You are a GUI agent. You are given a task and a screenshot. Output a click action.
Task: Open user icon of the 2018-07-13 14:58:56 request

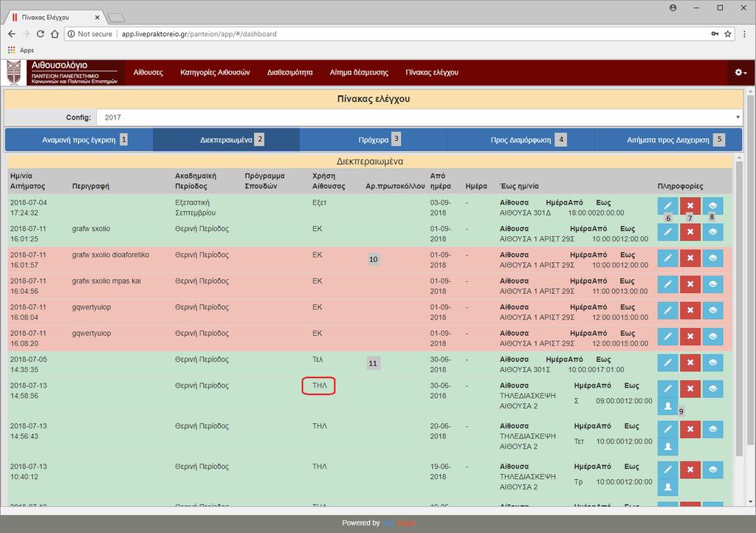pos(667,406)
